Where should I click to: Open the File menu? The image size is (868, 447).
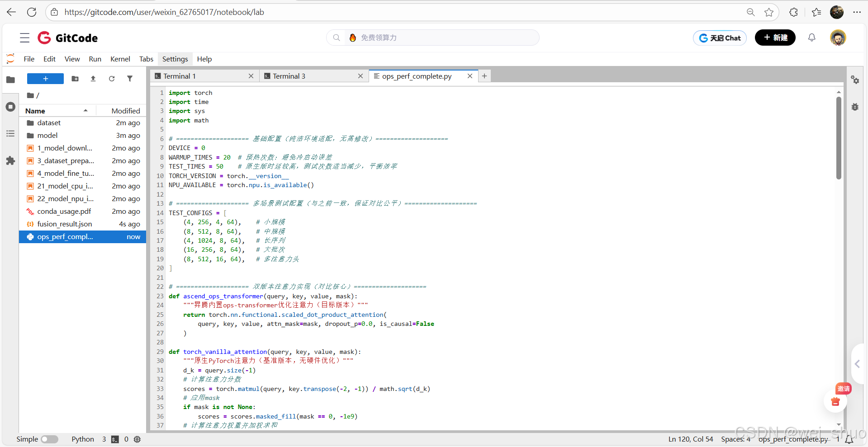tap(29, 59)
